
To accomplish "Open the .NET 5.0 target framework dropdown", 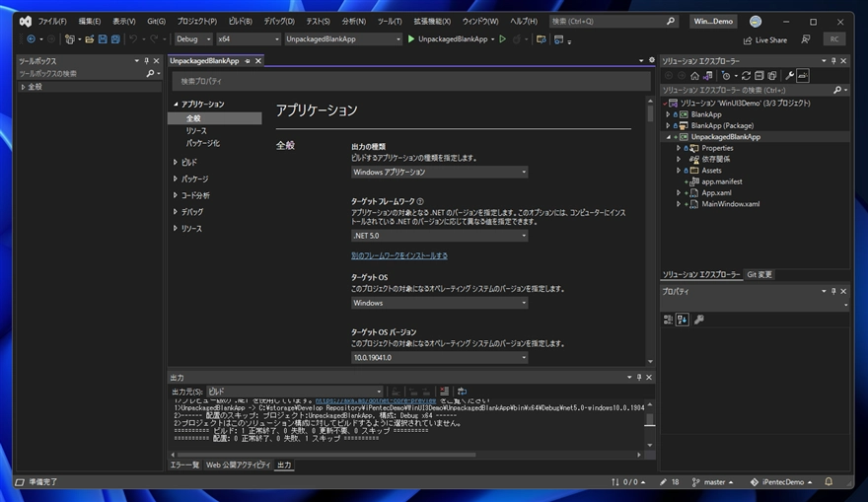I will click(x=440, y=236).
